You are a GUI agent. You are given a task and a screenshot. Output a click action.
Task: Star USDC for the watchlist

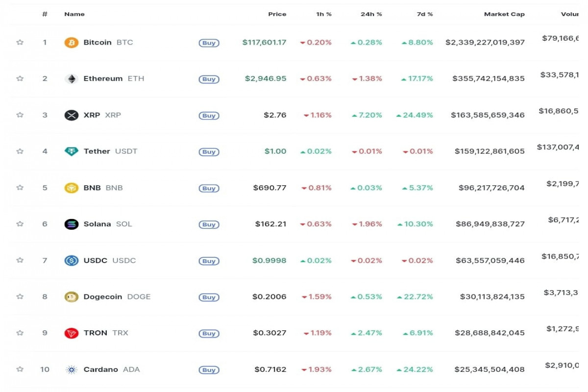(x=20, y=260)
